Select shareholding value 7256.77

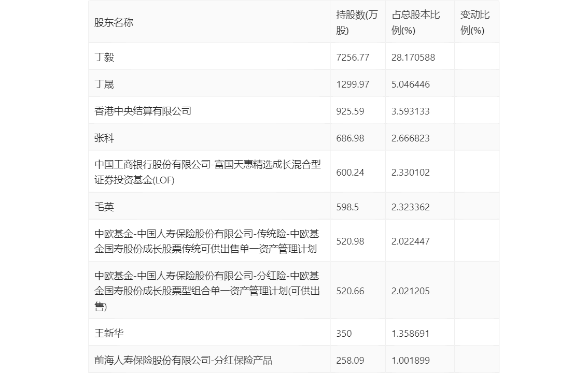click(353, 58)
